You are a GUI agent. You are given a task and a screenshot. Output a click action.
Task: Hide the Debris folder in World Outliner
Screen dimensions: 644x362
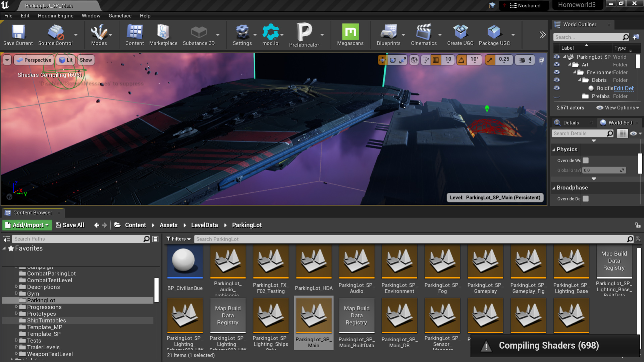pos(556,80)
